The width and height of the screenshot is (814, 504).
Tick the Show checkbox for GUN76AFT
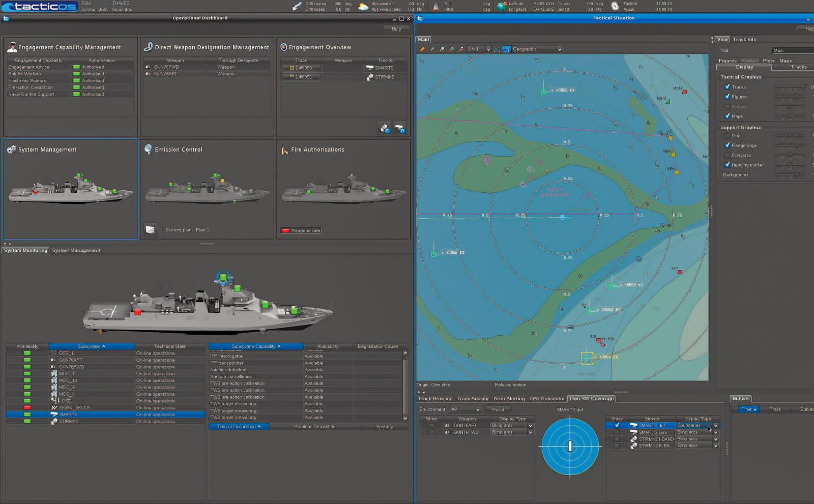click(431, 426)
